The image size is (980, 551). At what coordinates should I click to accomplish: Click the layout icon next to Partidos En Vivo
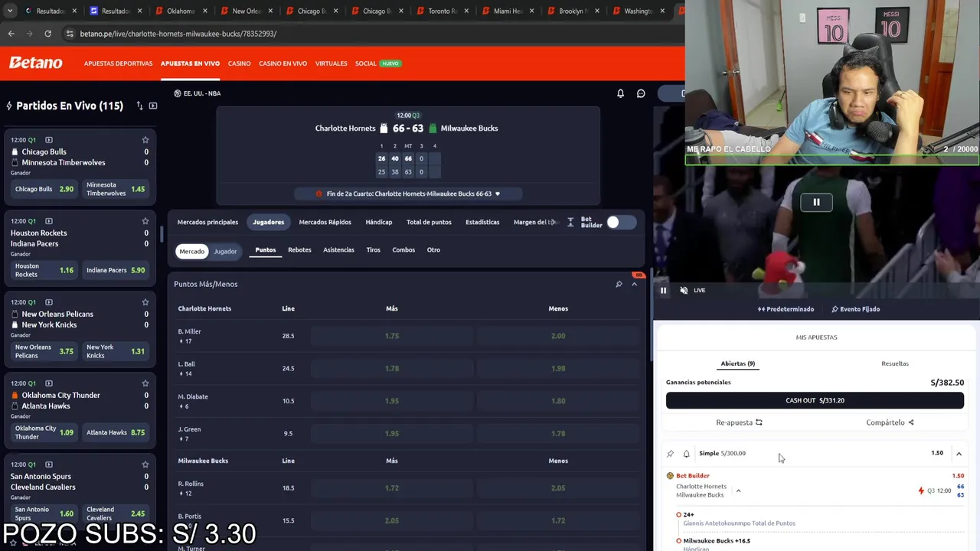click(x=153, y=106)
